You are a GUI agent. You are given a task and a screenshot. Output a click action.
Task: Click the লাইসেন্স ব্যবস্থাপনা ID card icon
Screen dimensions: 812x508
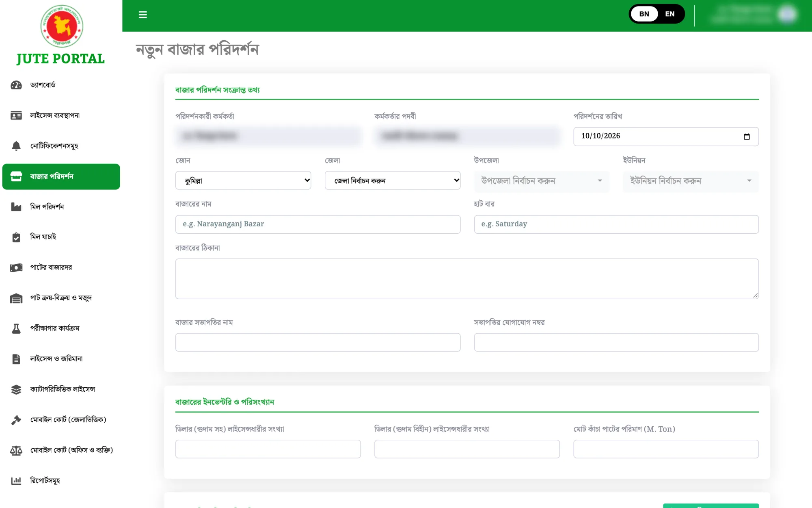[x=16, y=115]
